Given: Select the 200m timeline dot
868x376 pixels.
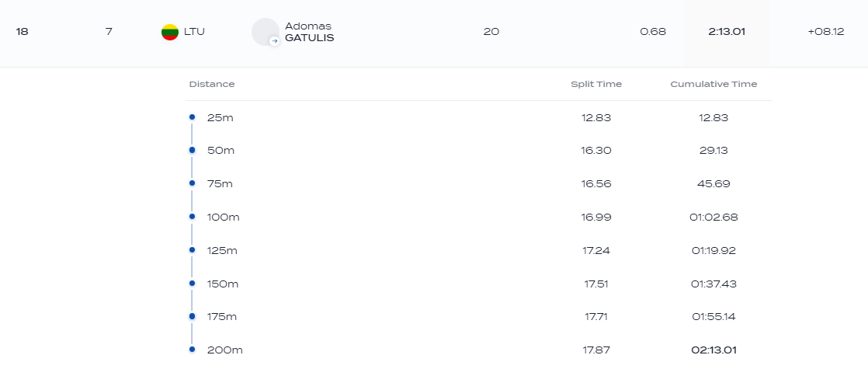Looking at the screenshot, I should tap(192, 350).
